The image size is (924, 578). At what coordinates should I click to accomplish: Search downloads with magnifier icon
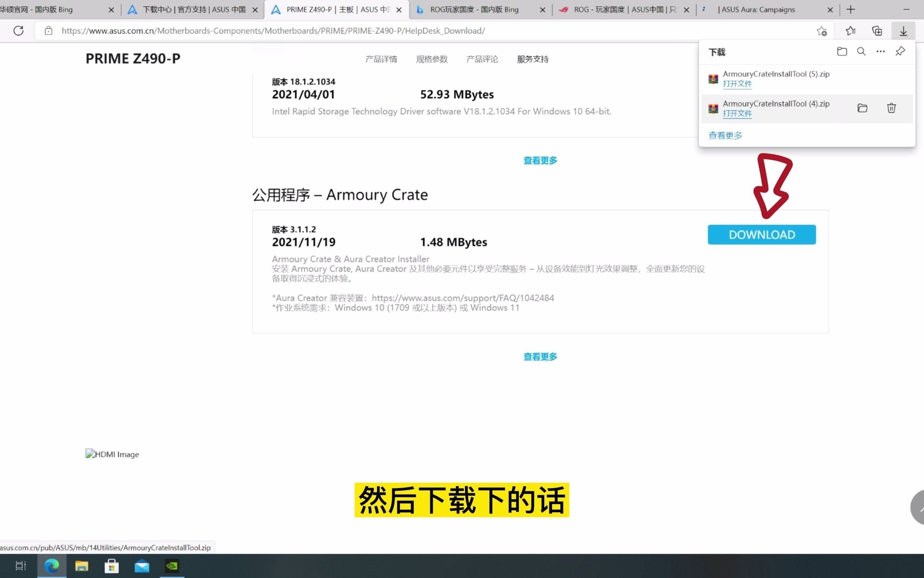[x=861, y=51]
